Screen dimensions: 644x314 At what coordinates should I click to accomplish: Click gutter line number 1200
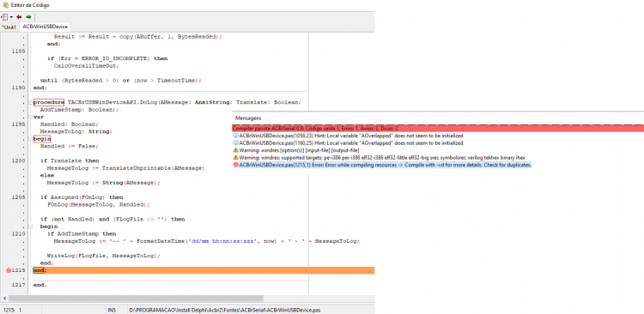click(19, 160)
